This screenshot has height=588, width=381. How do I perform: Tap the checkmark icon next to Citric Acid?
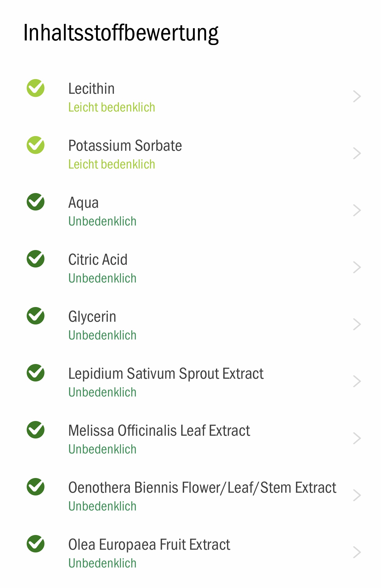[36, 259]
